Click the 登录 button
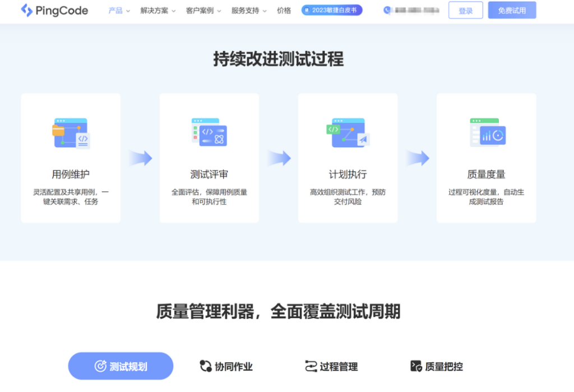Viewport: 574px width, 392px height. coord(466,11)
